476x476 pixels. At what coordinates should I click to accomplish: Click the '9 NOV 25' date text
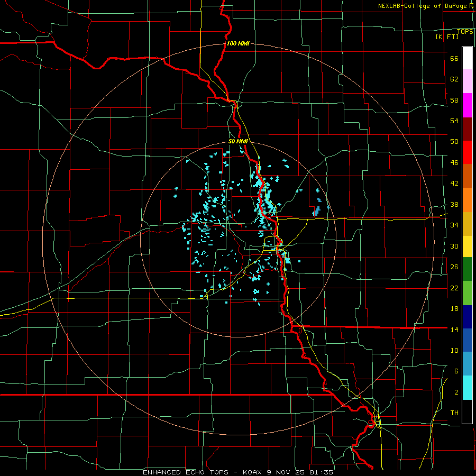point(286,472)
